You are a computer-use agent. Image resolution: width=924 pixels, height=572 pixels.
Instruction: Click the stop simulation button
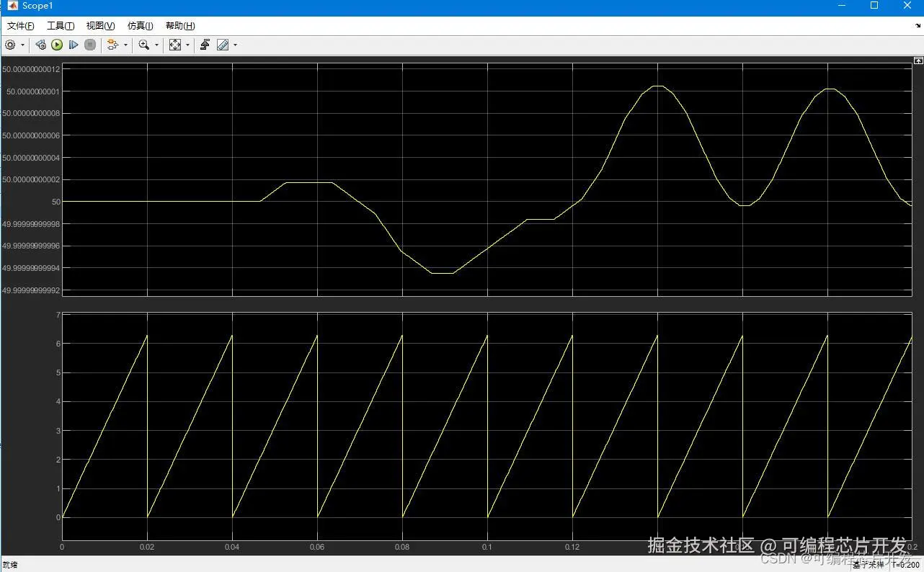pyautogui.click(x=90, y=45)
